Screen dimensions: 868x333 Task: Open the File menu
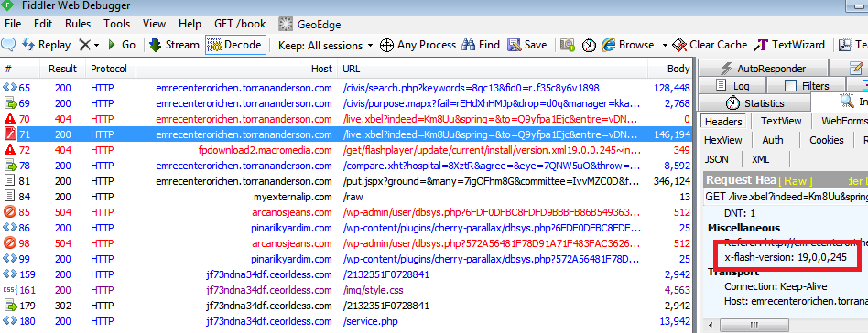pos(13,25)
